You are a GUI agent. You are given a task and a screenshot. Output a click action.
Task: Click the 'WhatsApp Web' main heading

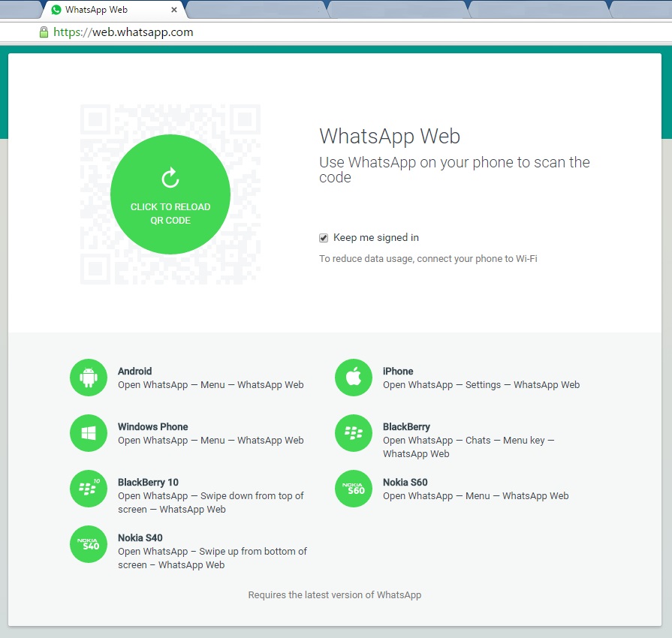click(x=390, y=137)
